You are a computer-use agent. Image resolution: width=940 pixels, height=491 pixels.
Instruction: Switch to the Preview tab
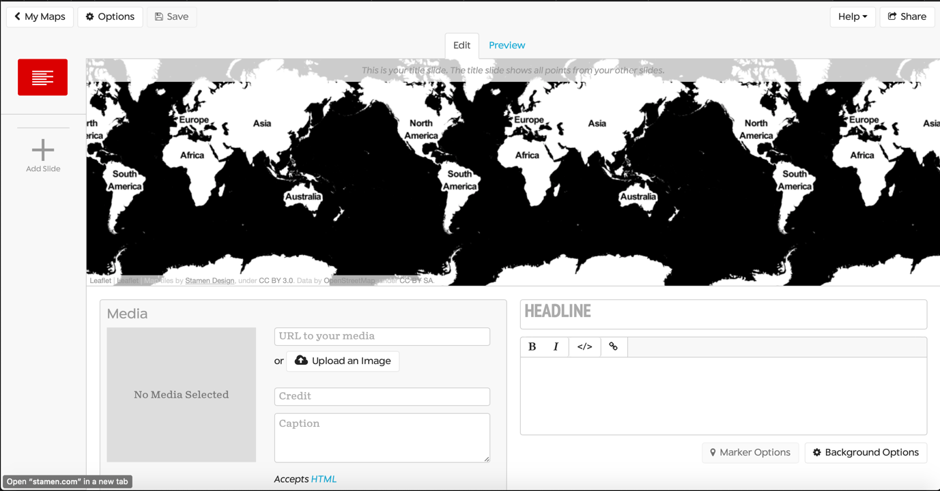507,45
